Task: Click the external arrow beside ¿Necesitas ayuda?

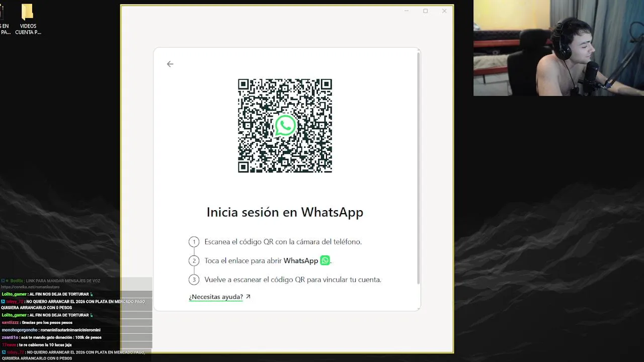Action: (x=248, y=297)
